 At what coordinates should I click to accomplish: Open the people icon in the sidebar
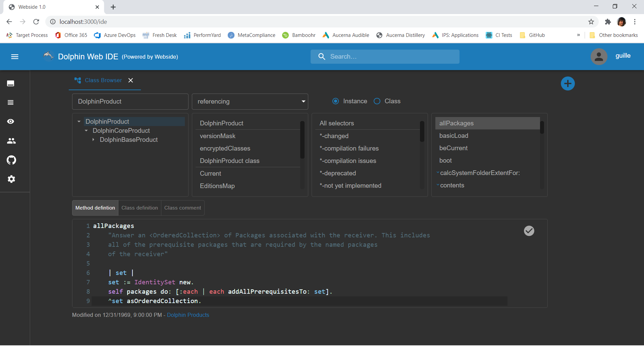11,141
